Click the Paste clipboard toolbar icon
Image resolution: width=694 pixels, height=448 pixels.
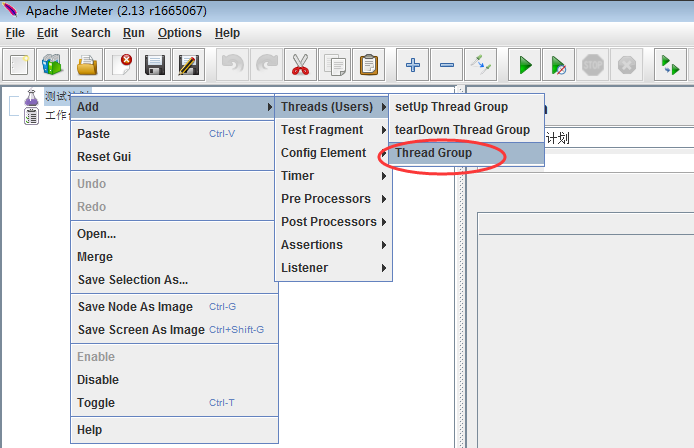click(369, 65)
